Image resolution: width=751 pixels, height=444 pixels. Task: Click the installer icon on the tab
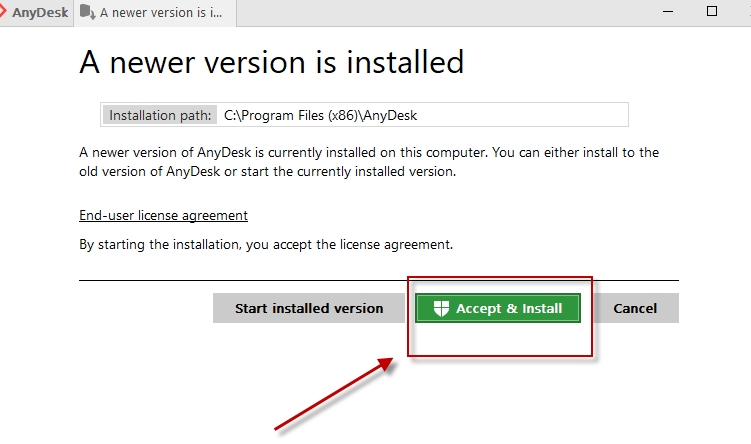(88, 13)
